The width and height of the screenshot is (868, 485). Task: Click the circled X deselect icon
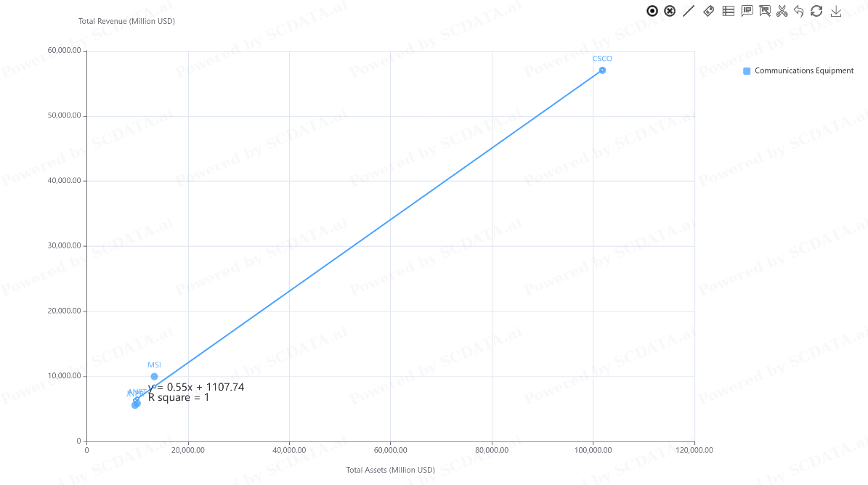(670, 11)
